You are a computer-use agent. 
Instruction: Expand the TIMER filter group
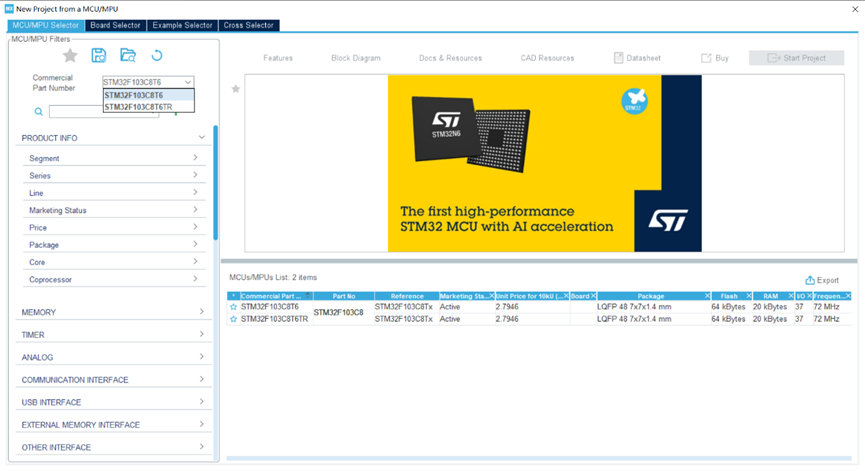[201, 334]
